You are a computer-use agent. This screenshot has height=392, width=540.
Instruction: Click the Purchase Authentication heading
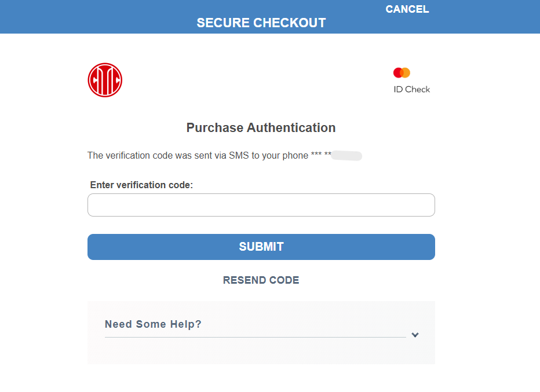coord(261,128)
